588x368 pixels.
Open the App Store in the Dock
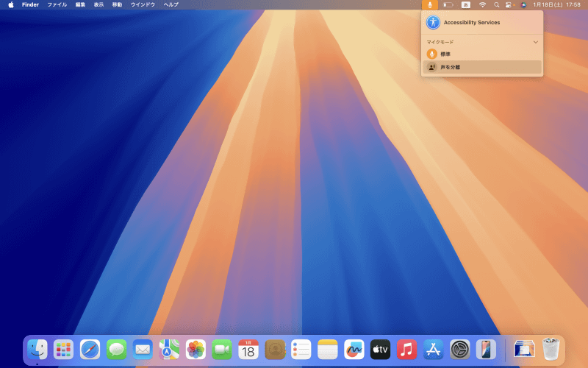tap(433, 350)
